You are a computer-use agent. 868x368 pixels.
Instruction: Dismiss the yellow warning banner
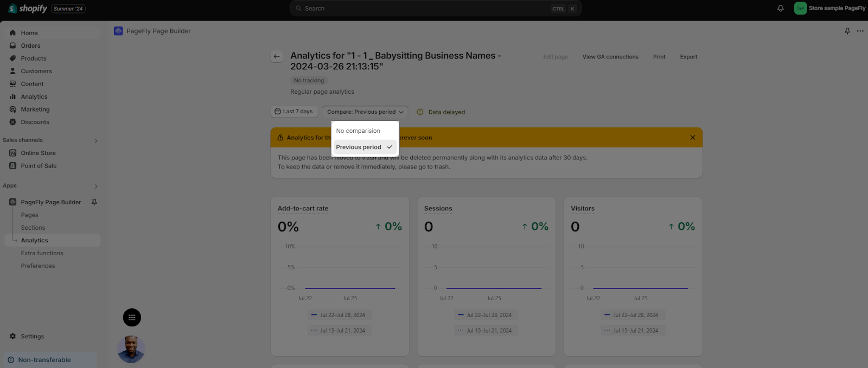click(x=692, y=138)
